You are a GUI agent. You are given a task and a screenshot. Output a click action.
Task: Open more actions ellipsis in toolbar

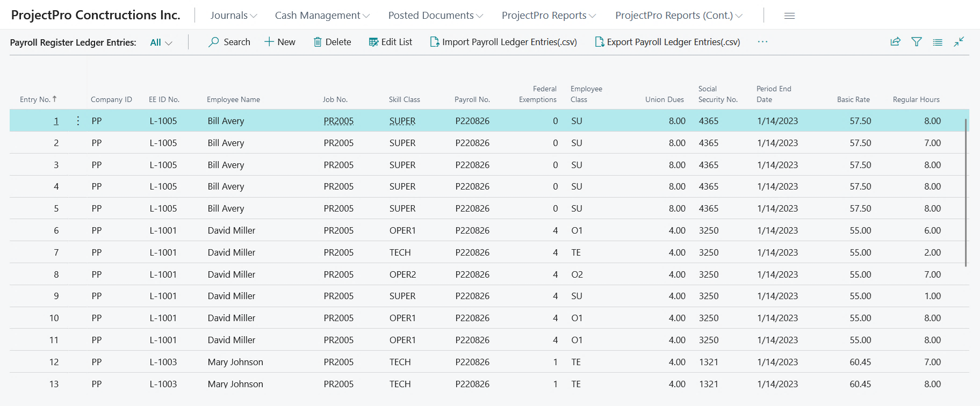click(x=762, y=42)
